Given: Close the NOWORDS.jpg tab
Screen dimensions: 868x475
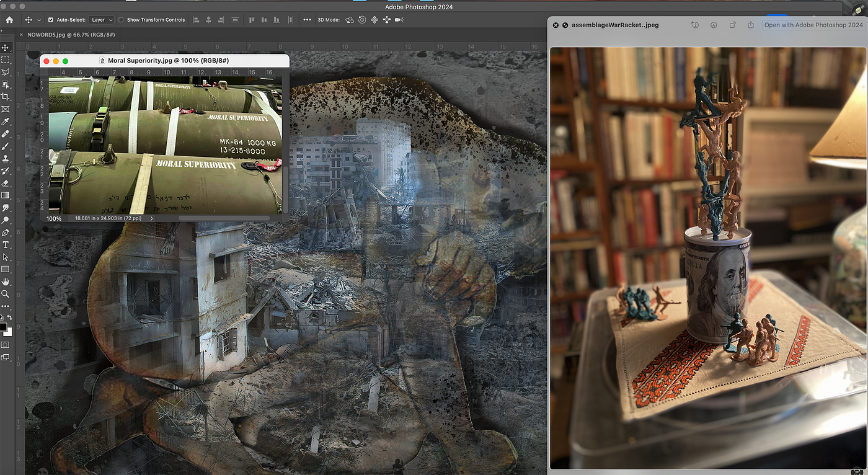Looking at the screenshot, I should pos(22,35).
